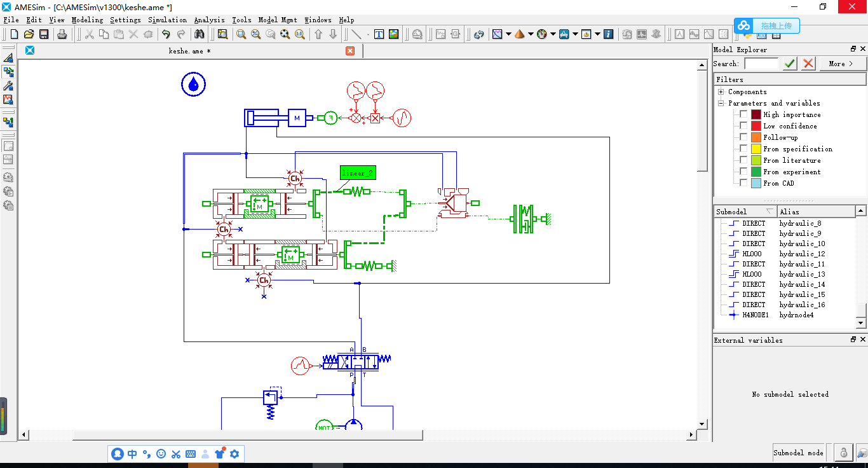Viewport: 868px width, 468px height.
Task: Click the red X search clear button
Action: (808, 64)
